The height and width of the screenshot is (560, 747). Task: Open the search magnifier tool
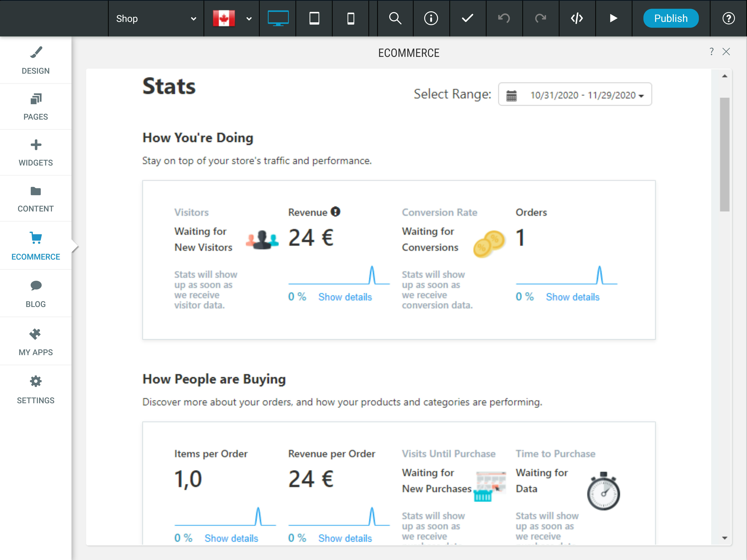click(395, 18)
